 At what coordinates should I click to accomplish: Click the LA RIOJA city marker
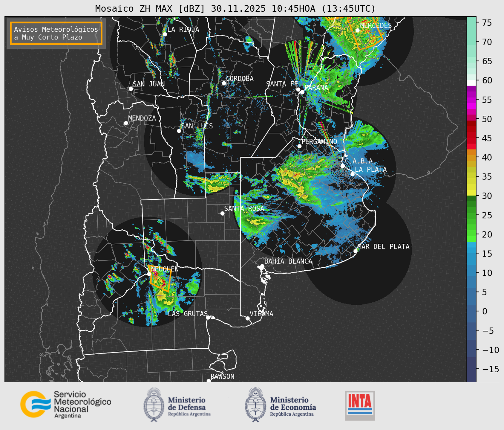(x=165, y=34)
